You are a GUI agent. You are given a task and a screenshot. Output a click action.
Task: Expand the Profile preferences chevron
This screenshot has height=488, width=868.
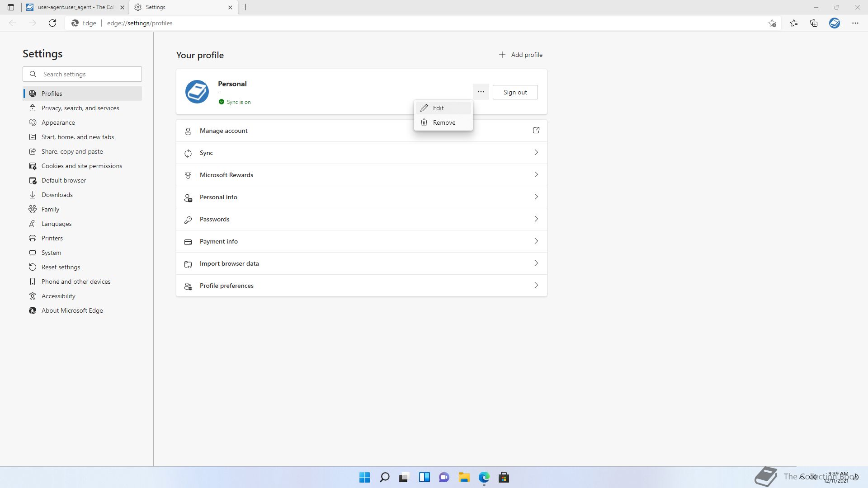coord(536,285)
